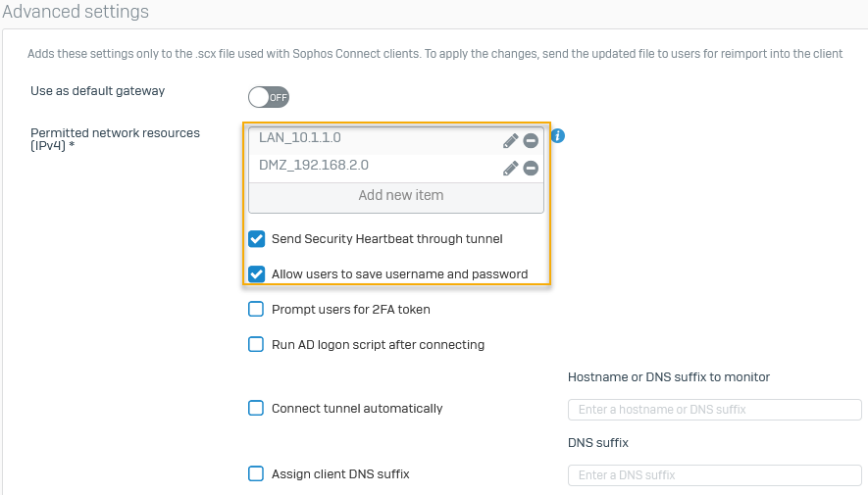Select LAN_10.1.1.0 in the resources list
The image size is (868, 495).
300,138
